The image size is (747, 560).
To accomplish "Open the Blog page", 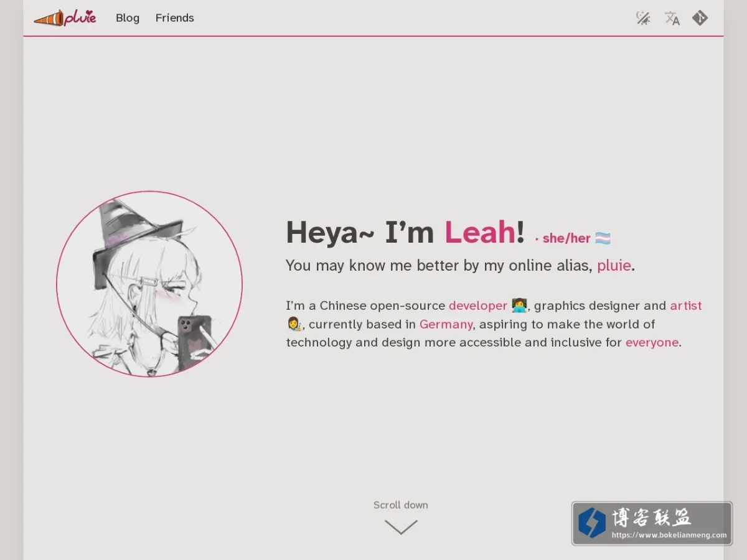I will [128, 18].
